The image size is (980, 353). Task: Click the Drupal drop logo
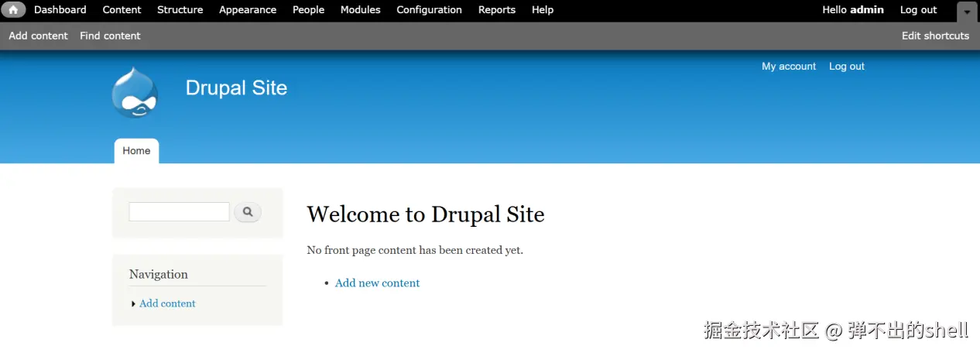point(135,92)
